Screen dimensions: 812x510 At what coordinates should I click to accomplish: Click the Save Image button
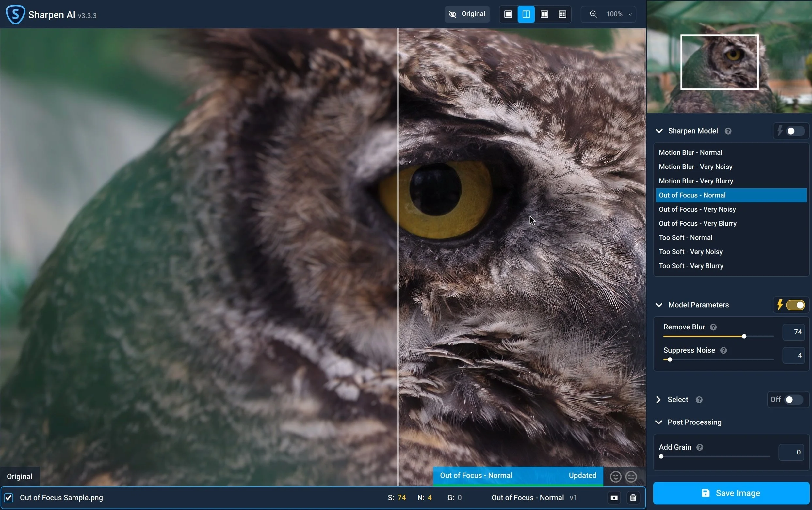point(731,493)
